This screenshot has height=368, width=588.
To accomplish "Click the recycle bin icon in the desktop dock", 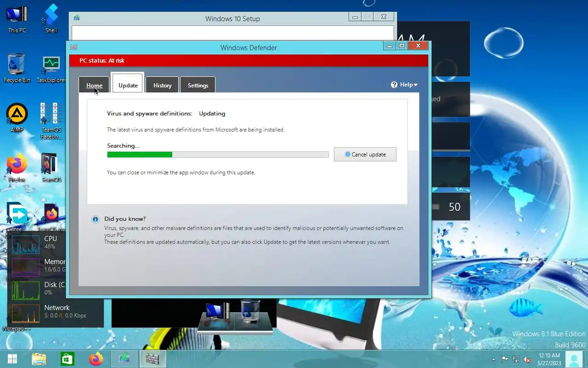I will click(x=250, y=310).
